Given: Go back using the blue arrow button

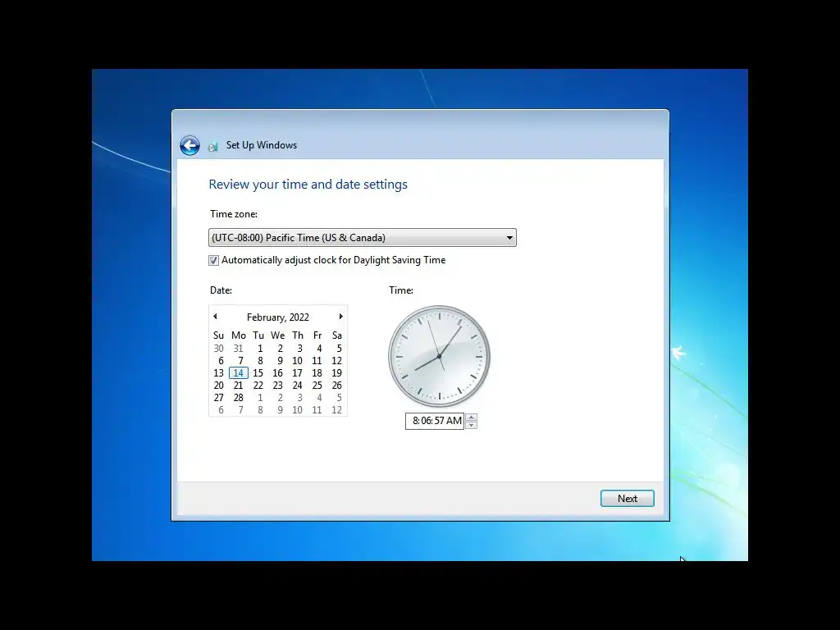Looking at the screenshot, I should 189,145.
